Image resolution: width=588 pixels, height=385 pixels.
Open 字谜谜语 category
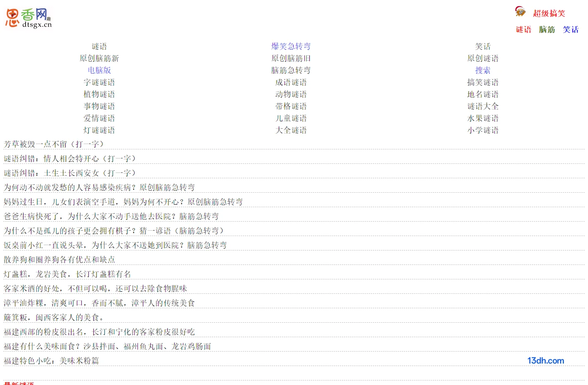point(99,83)
